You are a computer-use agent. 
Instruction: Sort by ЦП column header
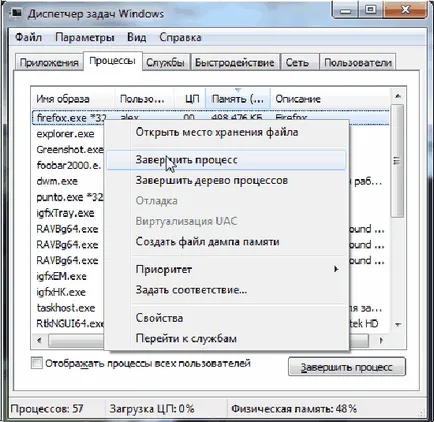190,99
